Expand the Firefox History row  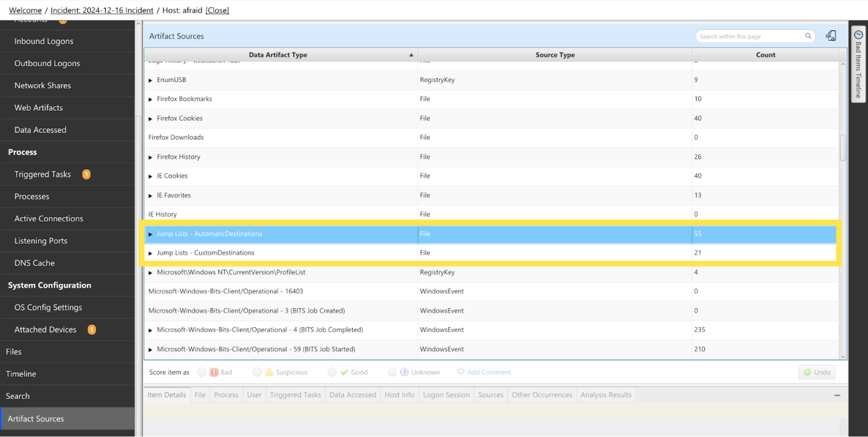click(x=150, y=157)
